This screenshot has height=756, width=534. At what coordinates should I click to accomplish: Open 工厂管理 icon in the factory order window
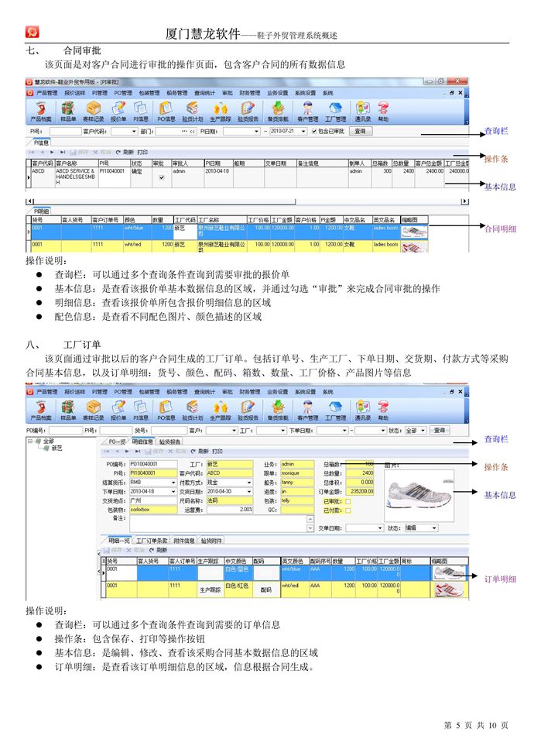click(x=335, y=408)
